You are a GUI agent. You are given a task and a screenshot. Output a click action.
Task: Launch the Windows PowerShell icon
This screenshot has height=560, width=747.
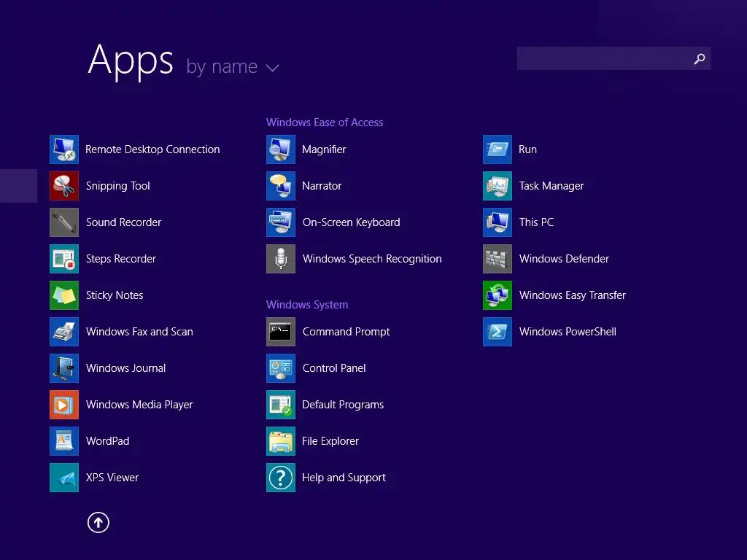[x=498, y=332]
